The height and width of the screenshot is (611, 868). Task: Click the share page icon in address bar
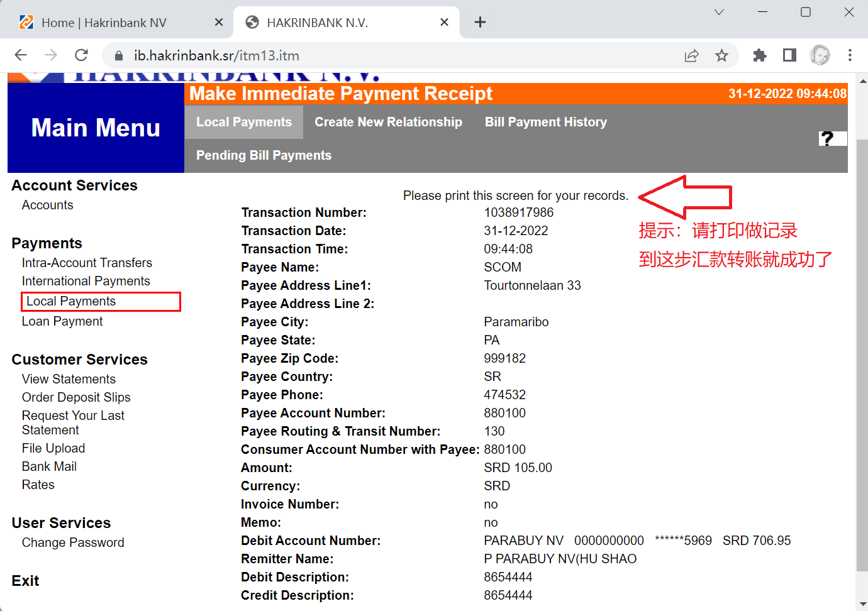[x=691, y=55]
